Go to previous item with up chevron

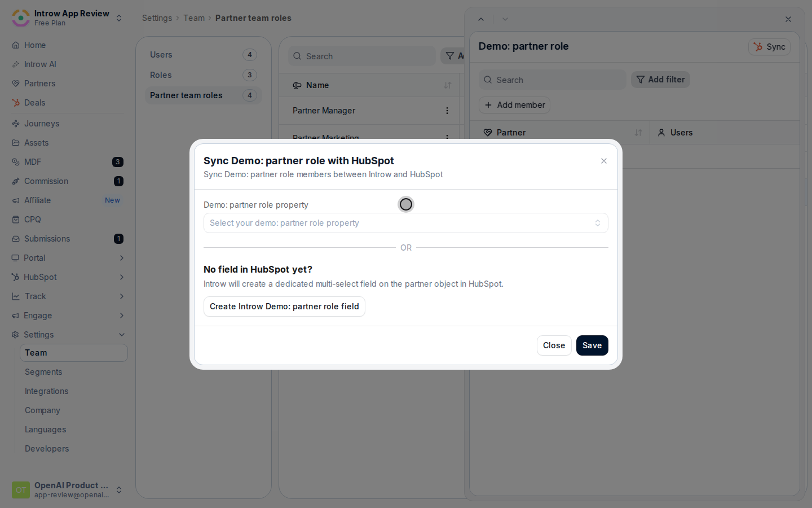[x=481, y=19]
